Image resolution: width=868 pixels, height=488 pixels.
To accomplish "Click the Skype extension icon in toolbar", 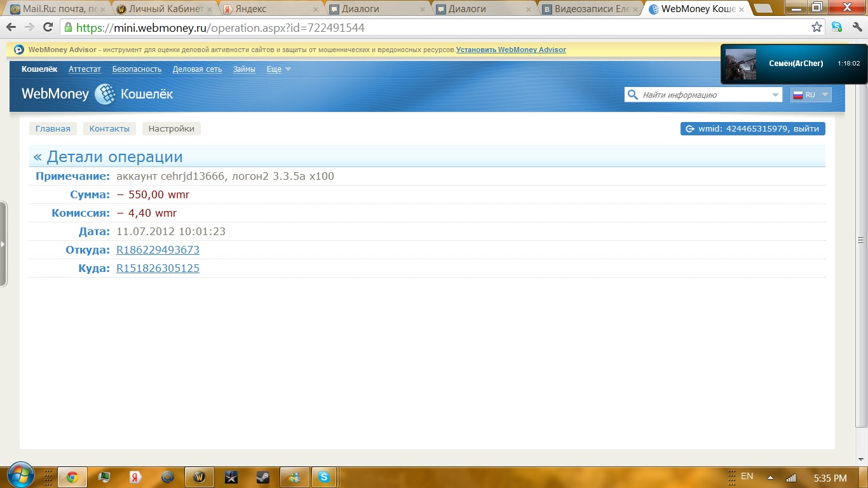I will [837, 27].
